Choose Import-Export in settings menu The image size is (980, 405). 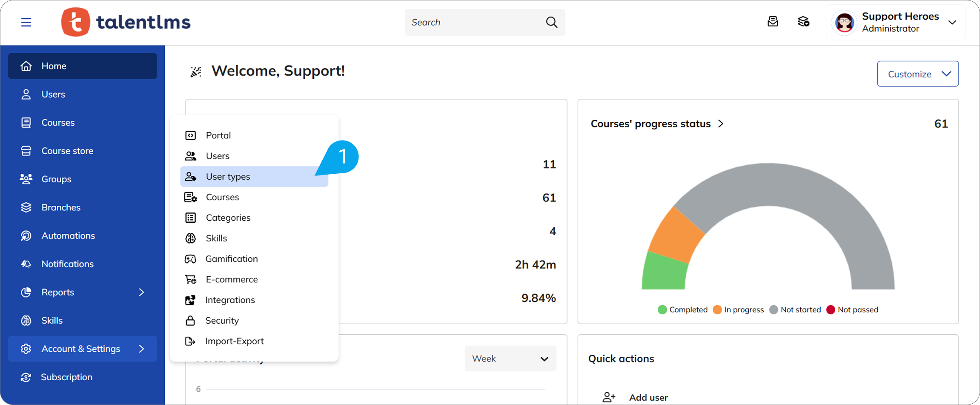pos(234,341)
